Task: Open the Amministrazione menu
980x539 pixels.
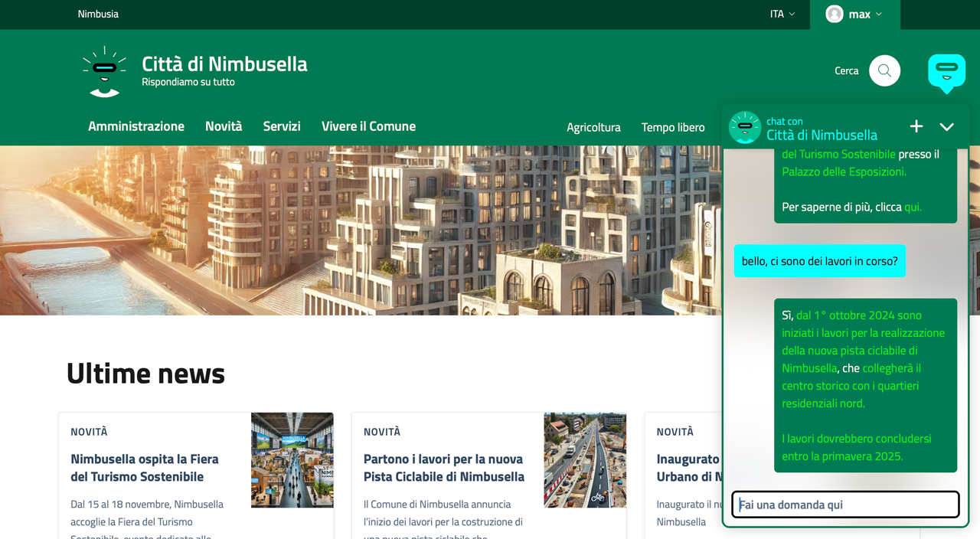Action: click(136, 126)
